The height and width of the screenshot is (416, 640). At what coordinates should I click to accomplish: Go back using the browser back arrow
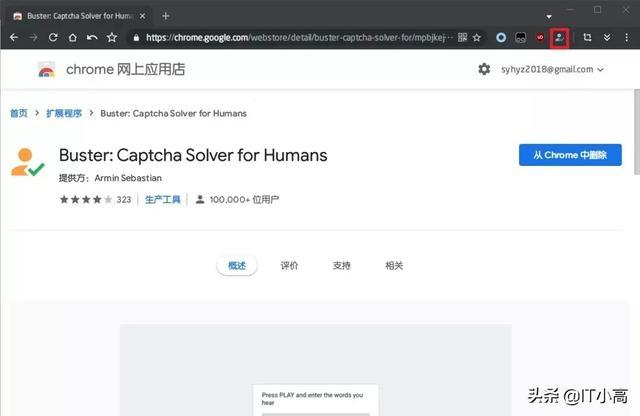(14, 38)
